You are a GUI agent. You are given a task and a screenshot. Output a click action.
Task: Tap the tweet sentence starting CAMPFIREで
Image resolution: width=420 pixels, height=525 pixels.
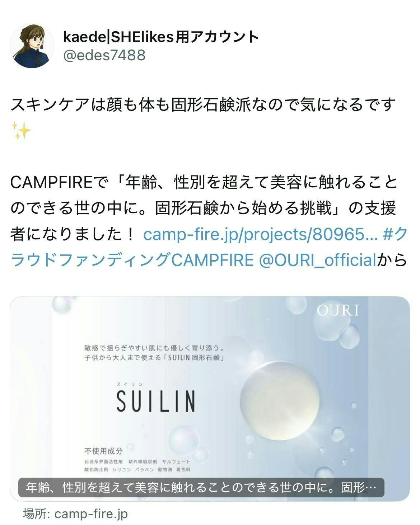click(205, 208)
